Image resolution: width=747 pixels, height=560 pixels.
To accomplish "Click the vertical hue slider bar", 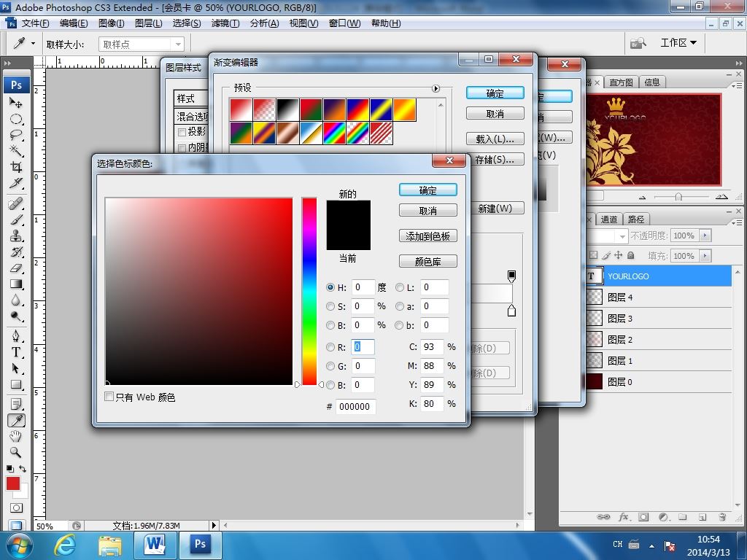I will point(309,291).
